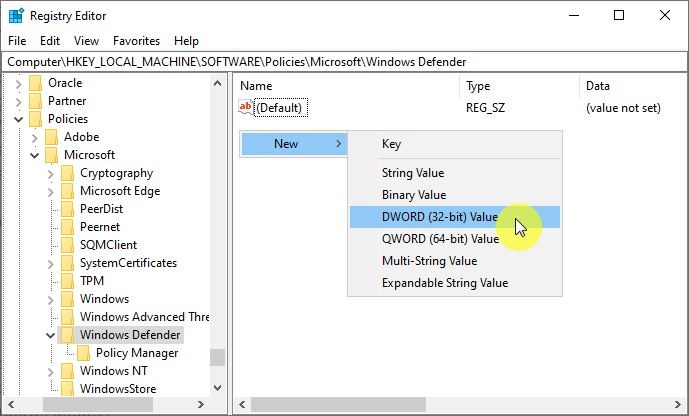Collapse the Microsoft tree node
This screenshot has height=416, width=689.
[x=34, y=156]
